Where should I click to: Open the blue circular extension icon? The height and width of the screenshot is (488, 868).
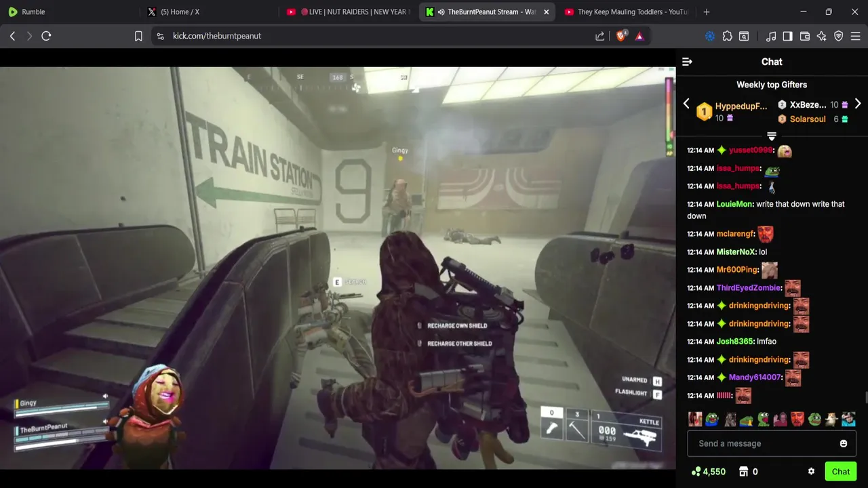coord(710,36)
